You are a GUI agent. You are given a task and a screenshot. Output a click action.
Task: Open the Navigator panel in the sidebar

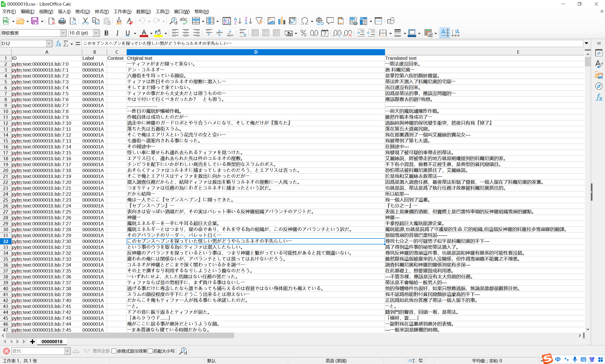pyautogui.click(x=599, y=86)
